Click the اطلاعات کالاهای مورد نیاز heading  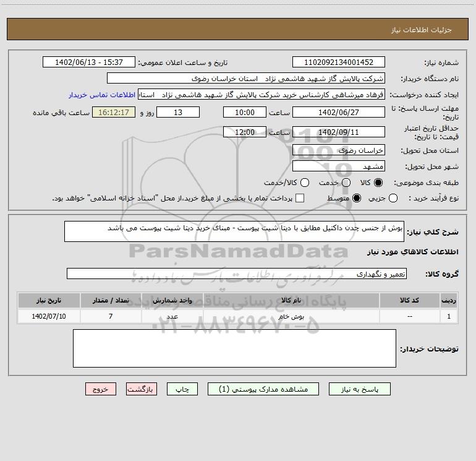(x=412, y=252)
